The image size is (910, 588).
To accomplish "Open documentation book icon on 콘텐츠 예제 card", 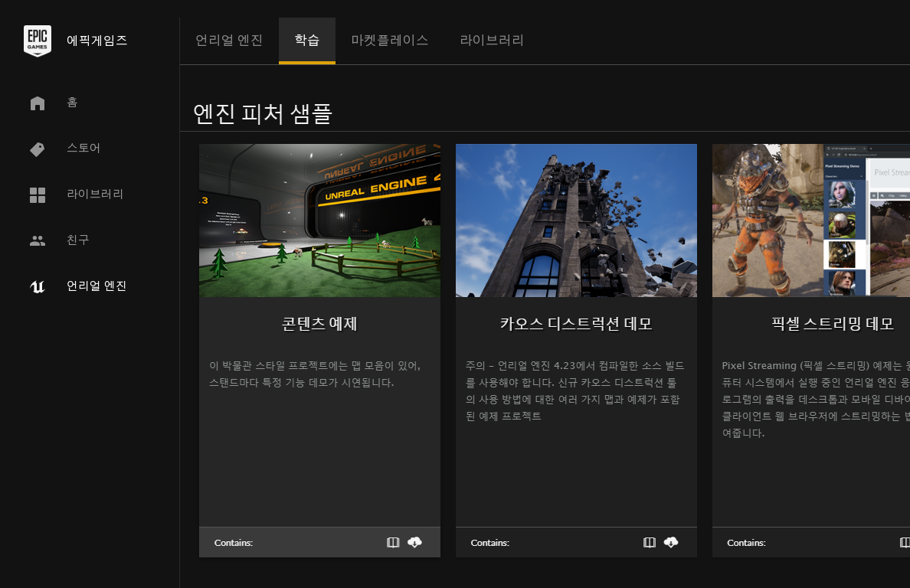I will click(393, 542).
